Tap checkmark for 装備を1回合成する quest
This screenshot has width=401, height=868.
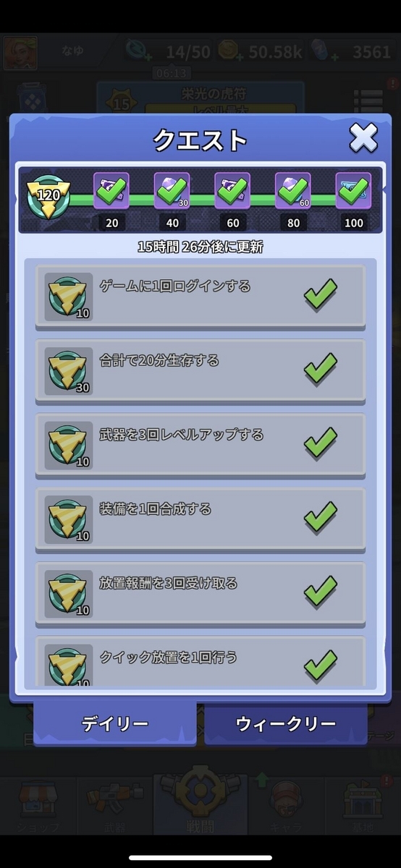pos(321,517)
